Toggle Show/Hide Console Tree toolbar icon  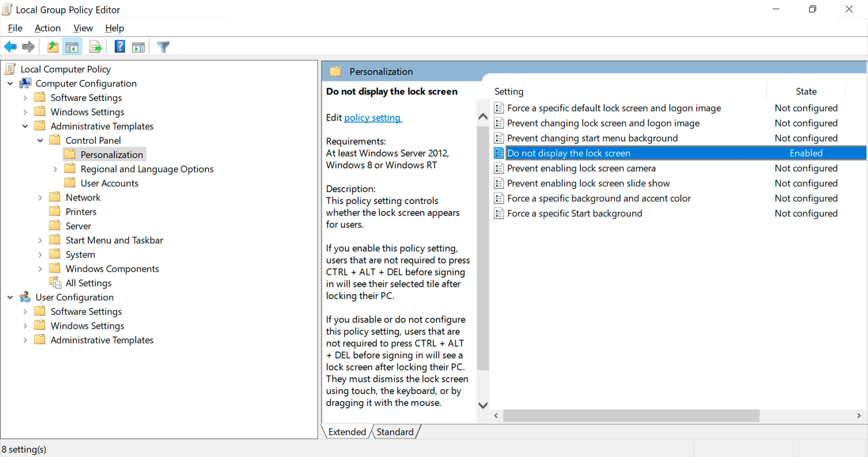[x=72, y=47]
